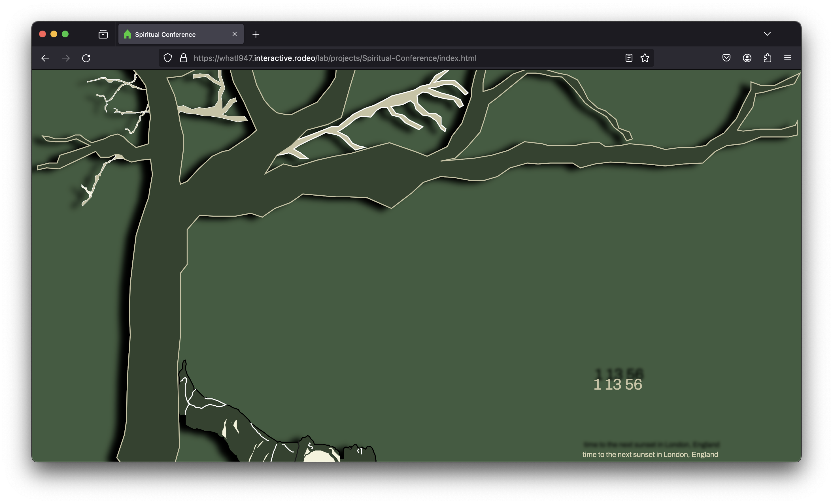Reload the current page
Screen dimensions: 833x504
86,58
